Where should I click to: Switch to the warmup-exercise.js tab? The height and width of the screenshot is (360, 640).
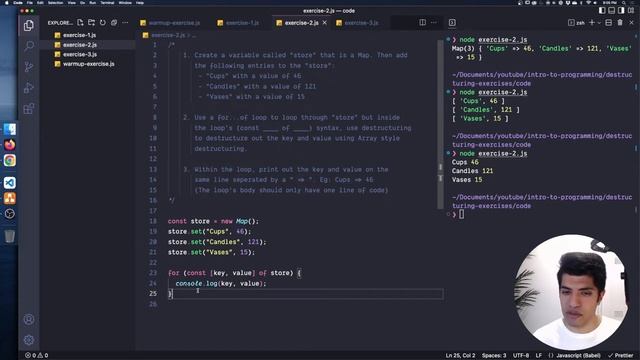click(170, 23)
